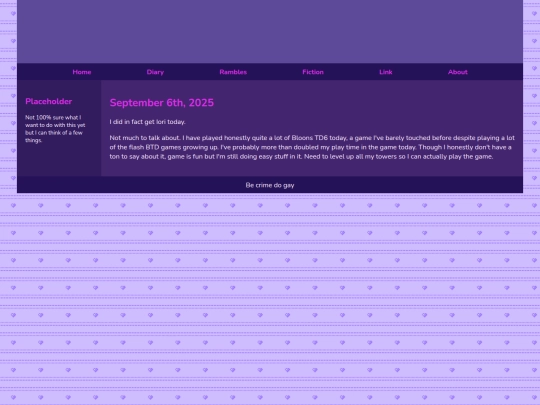This screenshot has height=405, width=540.
Task: Select the September 6th, 2025 heading
Action: [x=162, y=103]
